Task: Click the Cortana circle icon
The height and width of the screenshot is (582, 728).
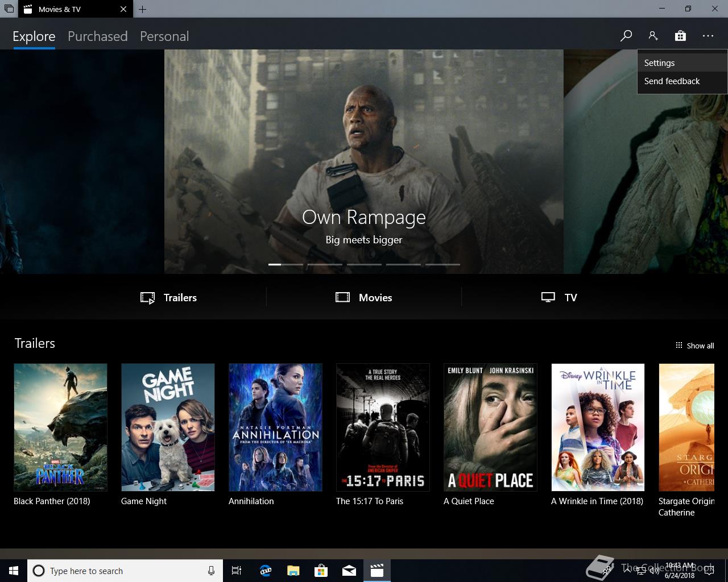Action: [x=39, y=571]
